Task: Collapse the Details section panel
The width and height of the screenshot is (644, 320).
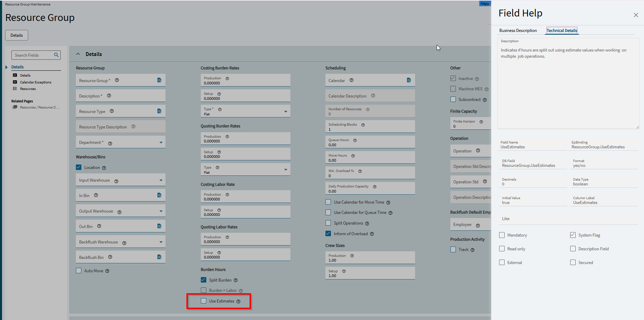Action: [x=78, y=54]
